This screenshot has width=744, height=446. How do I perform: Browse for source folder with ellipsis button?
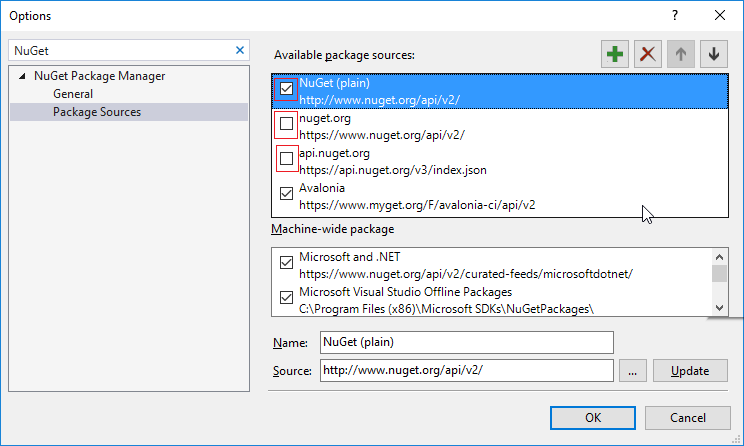[x=631, y=371]
